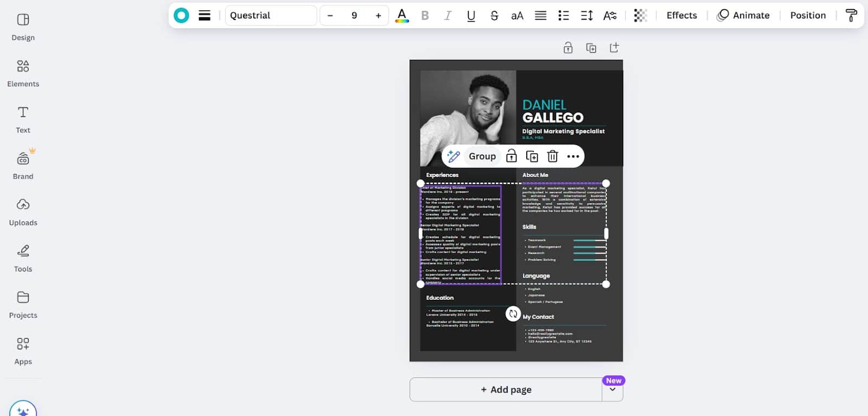The height and width of the screenshot is (416, 868).
Task: Open the Effects menu
Action: coord(681,15)
